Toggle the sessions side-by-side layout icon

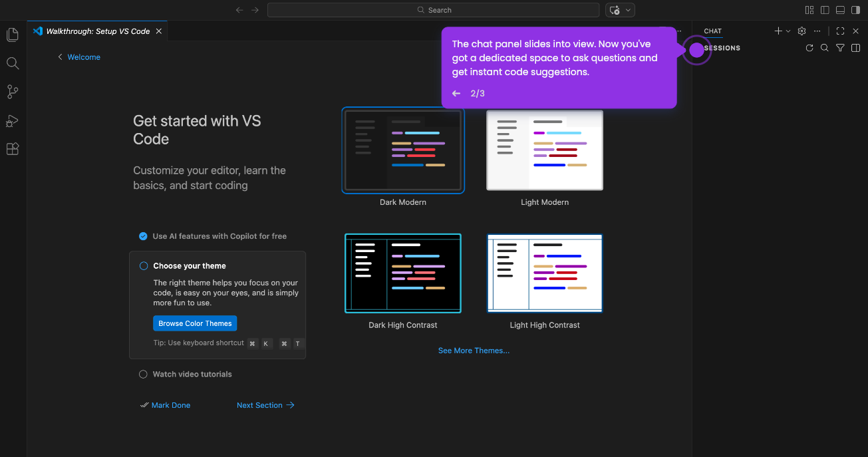click(855, 48)
